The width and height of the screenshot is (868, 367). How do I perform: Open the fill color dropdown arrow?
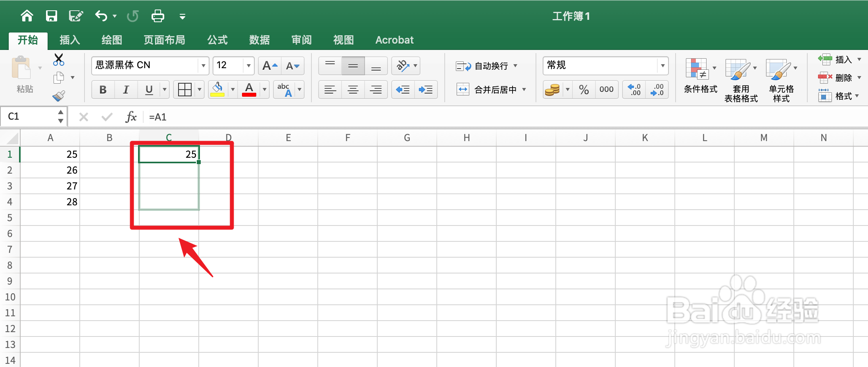click(x=233, y=90)
